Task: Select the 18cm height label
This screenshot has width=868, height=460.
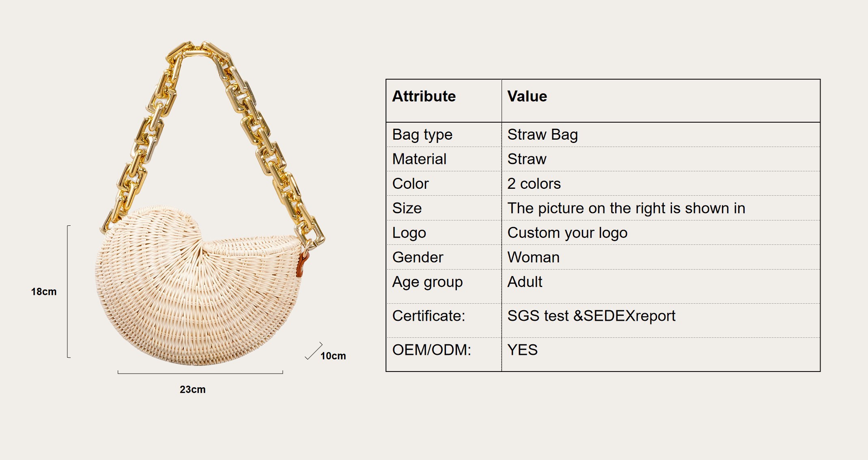Action: 44,292
